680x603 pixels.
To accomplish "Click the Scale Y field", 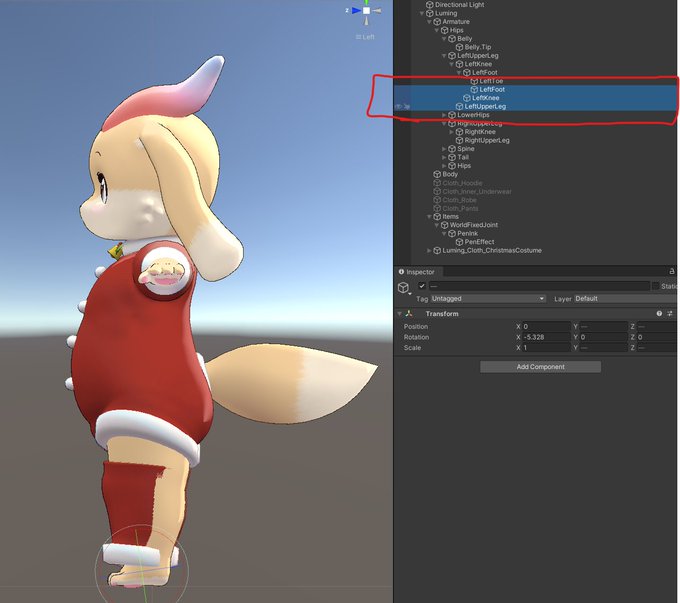I will [604, 347].
